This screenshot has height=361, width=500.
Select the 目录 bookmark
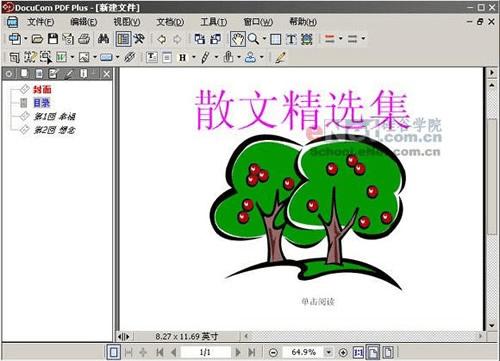click(42, 103)
